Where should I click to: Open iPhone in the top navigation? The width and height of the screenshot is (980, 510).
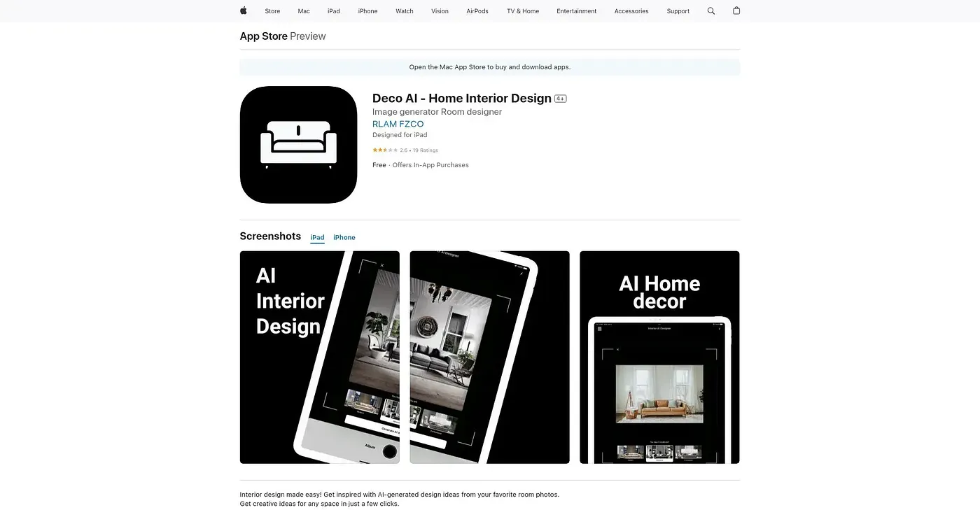click(367, 11)
